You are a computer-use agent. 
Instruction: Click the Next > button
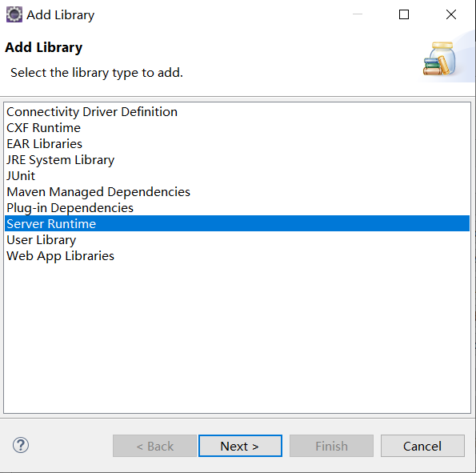click(240, 446)
